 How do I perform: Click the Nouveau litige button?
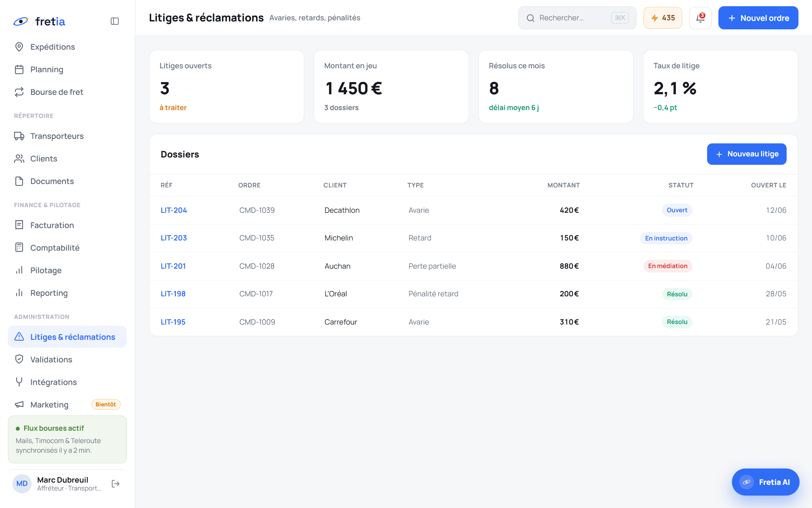(x=747, y=154)
